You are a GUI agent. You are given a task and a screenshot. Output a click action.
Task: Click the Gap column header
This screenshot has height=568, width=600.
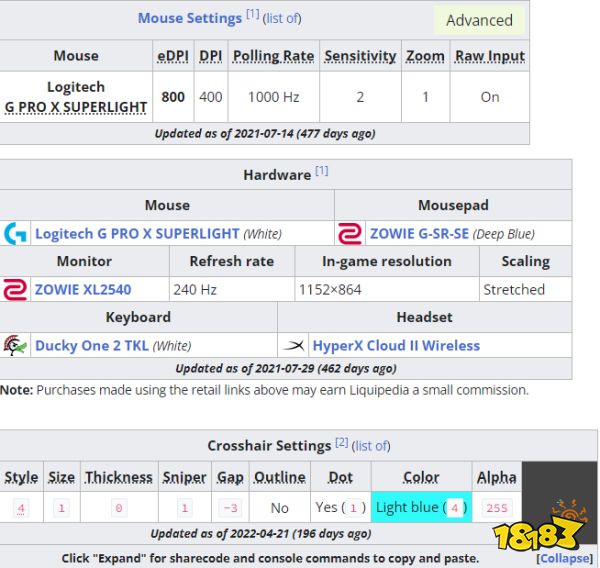(x=230, y=477)
